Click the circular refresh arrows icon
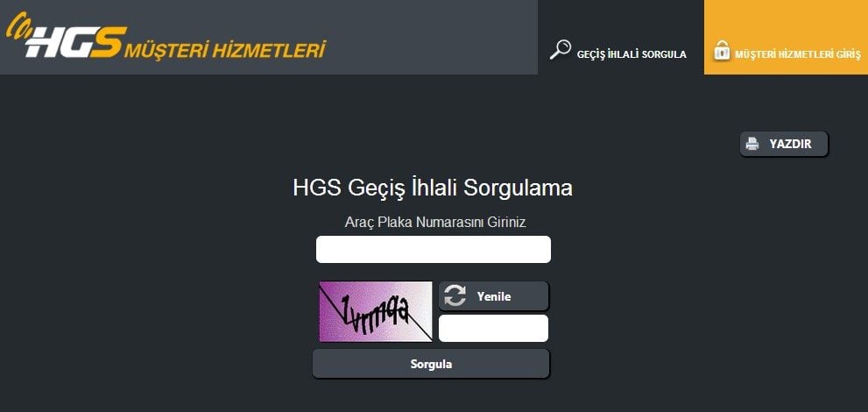This screenshot has height=412, width=868. tap(455, 295)
